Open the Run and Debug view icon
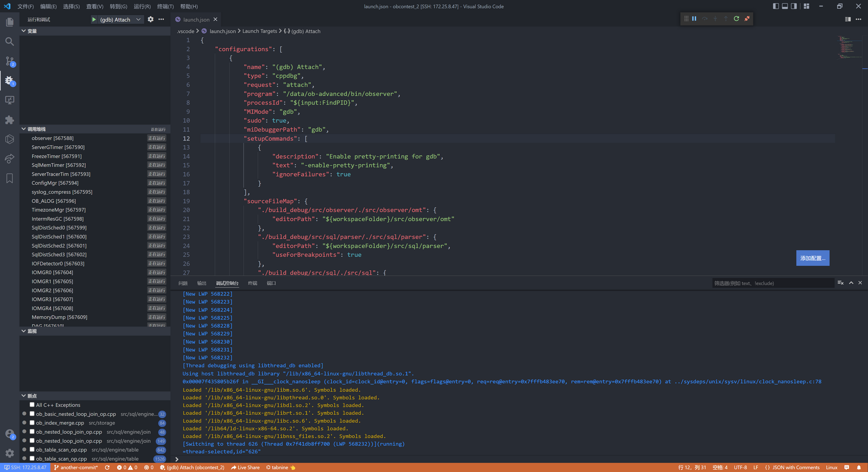 (x=10, y=81)
